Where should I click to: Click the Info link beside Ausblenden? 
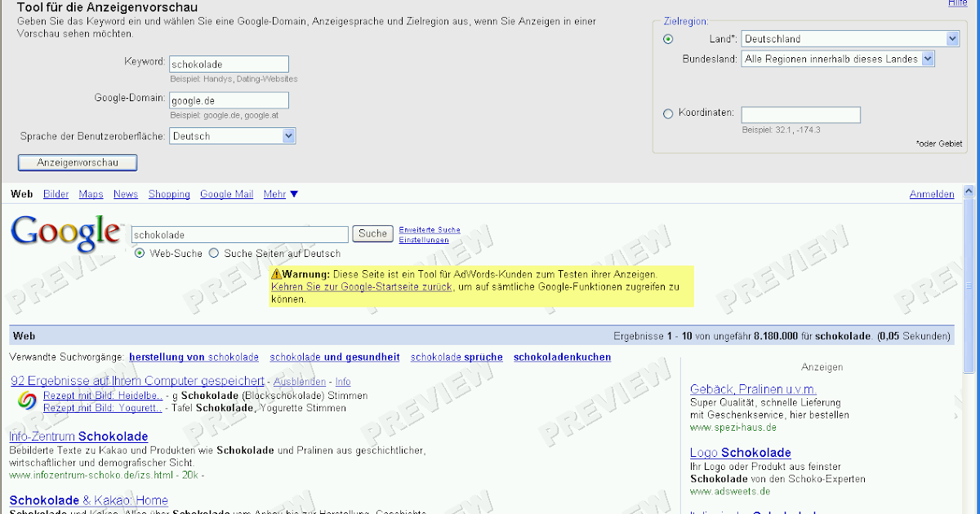click(x=343, y=382)
